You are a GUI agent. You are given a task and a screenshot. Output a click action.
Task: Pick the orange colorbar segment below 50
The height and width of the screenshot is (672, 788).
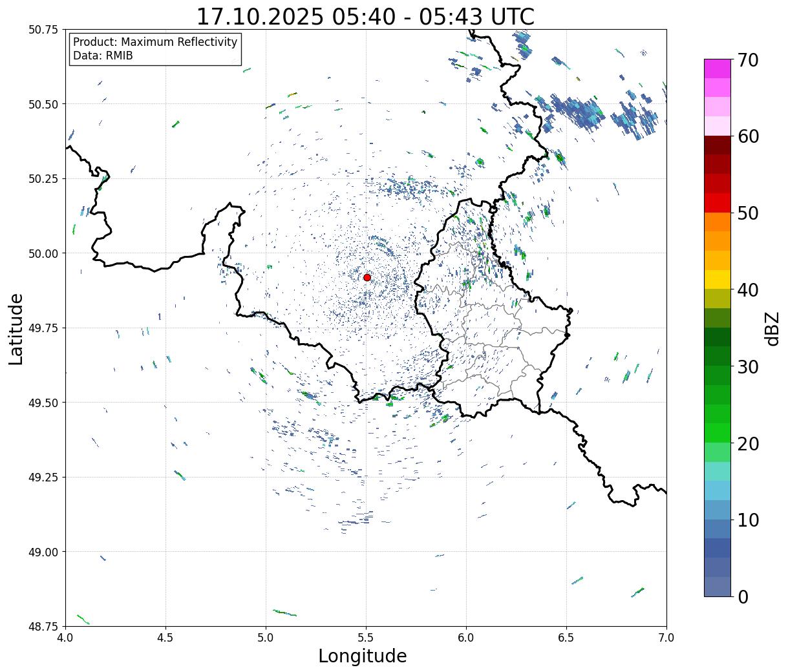718,222
